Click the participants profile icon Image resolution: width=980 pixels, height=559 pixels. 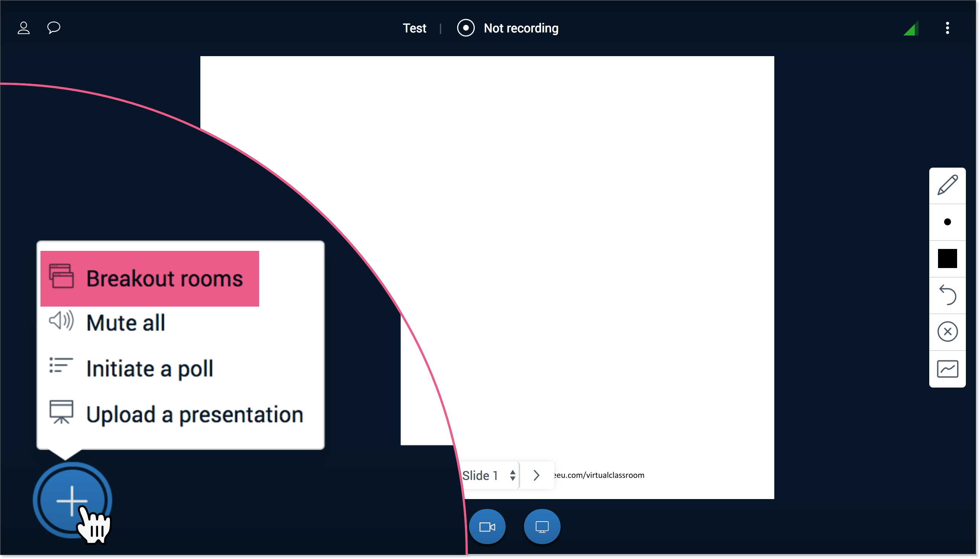click(x=24, y=27)
